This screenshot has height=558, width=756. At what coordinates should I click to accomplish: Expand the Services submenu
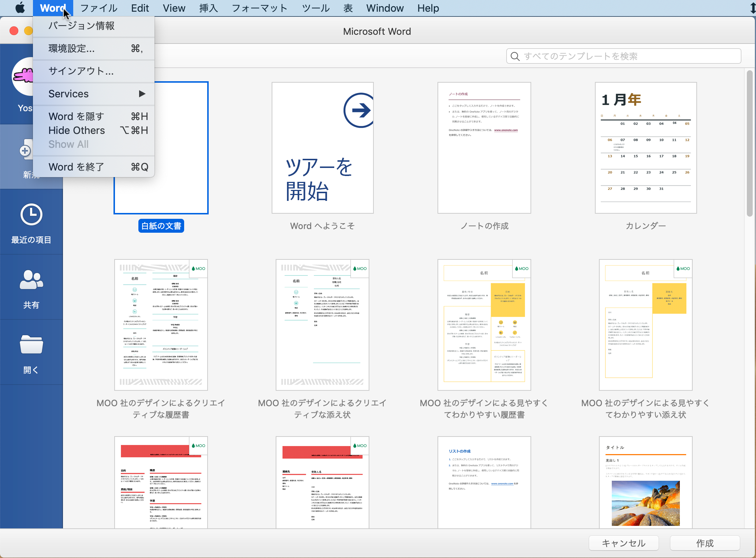coord(94,94)
